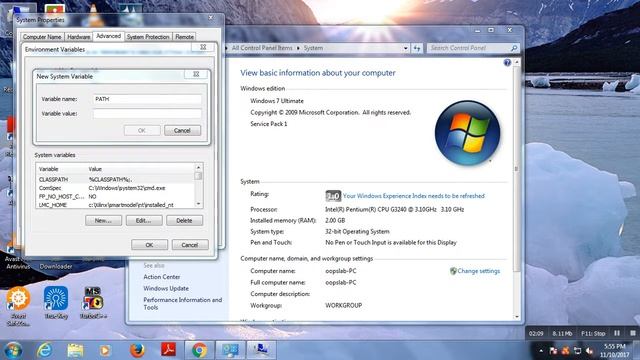Refresh the Control Panel address bar
This screenshot has height=360, width=640.
[x=417, y=48]
